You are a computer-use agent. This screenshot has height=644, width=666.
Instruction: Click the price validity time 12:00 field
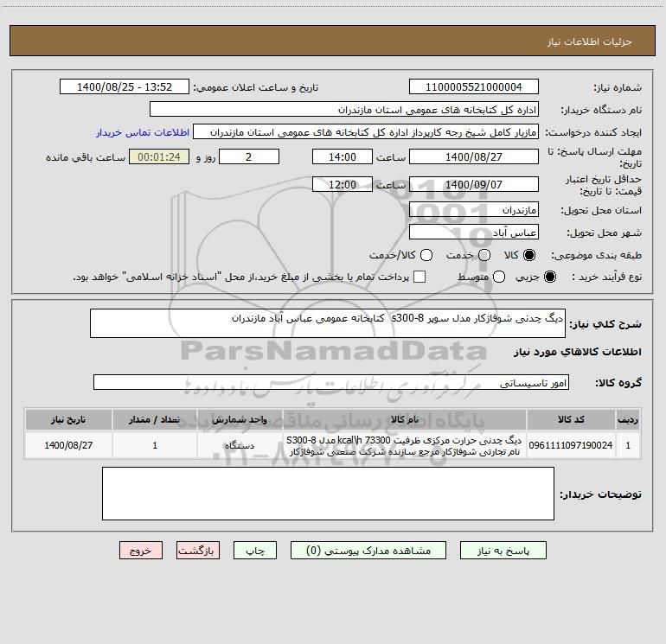343,184
